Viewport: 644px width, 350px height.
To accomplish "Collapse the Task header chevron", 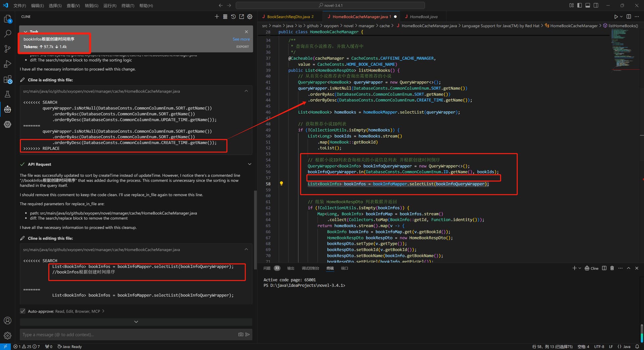I will tap(25, 32).
